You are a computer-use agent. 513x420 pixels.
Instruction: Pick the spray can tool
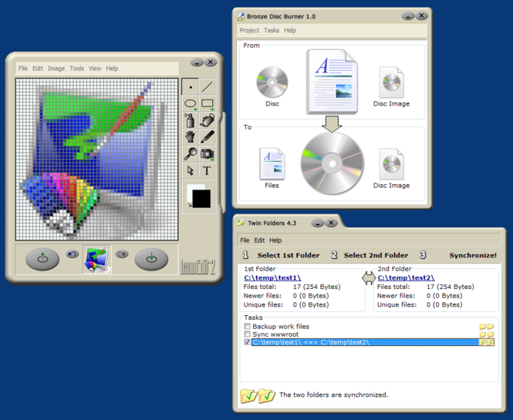[190, 120]
